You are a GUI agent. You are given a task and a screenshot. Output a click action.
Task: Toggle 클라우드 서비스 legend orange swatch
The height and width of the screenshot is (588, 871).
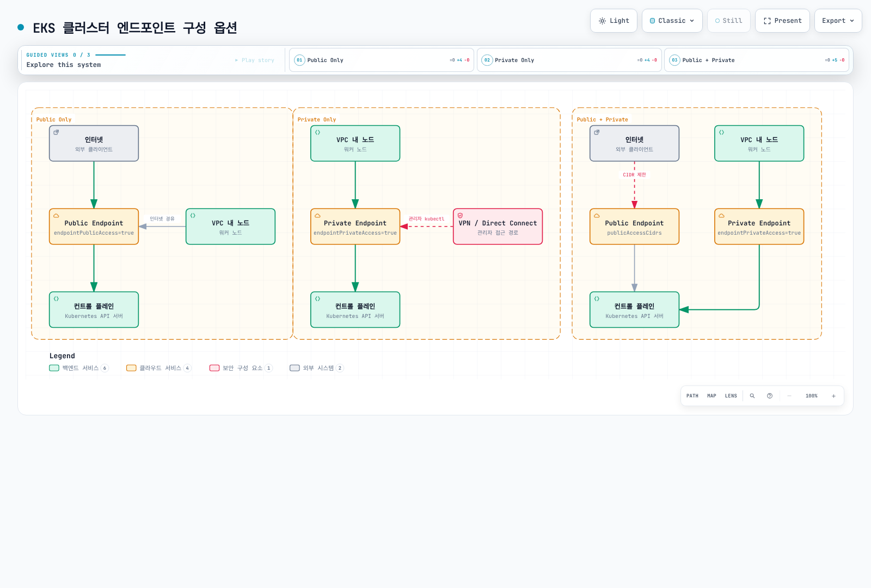pyautogui.click(x=131, y=368)
